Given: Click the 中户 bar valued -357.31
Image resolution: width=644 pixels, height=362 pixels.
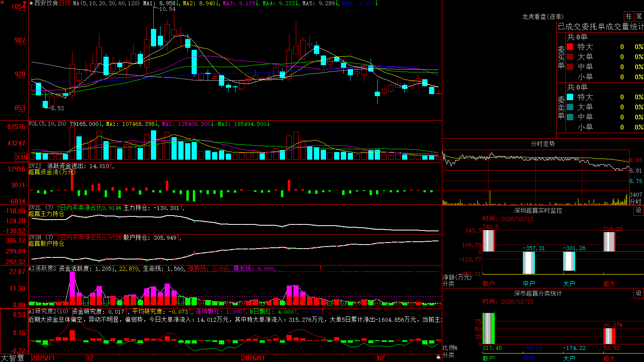Looking at the screenshot, I should 529,263.
